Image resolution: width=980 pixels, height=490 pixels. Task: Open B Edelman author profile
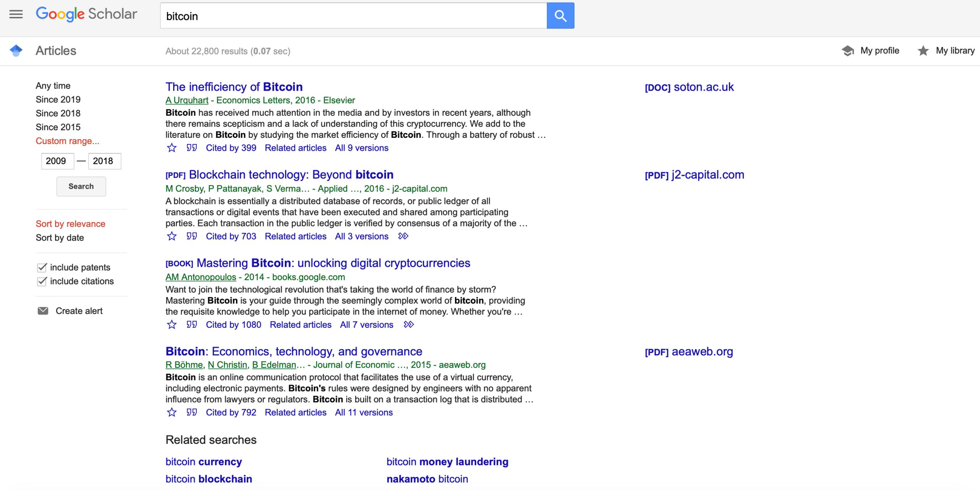pos(274,365)
